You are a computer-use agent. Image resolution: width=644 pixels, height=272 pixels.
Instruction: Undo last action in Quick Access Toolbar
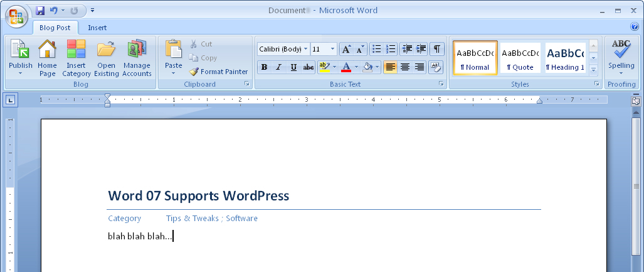[54, 10]
